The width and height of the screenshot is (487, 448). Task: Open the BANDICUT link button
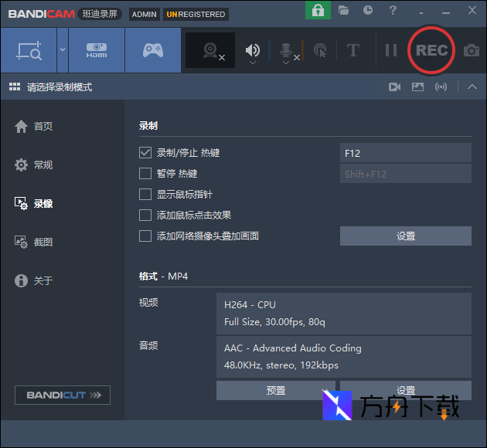point(63,395)
